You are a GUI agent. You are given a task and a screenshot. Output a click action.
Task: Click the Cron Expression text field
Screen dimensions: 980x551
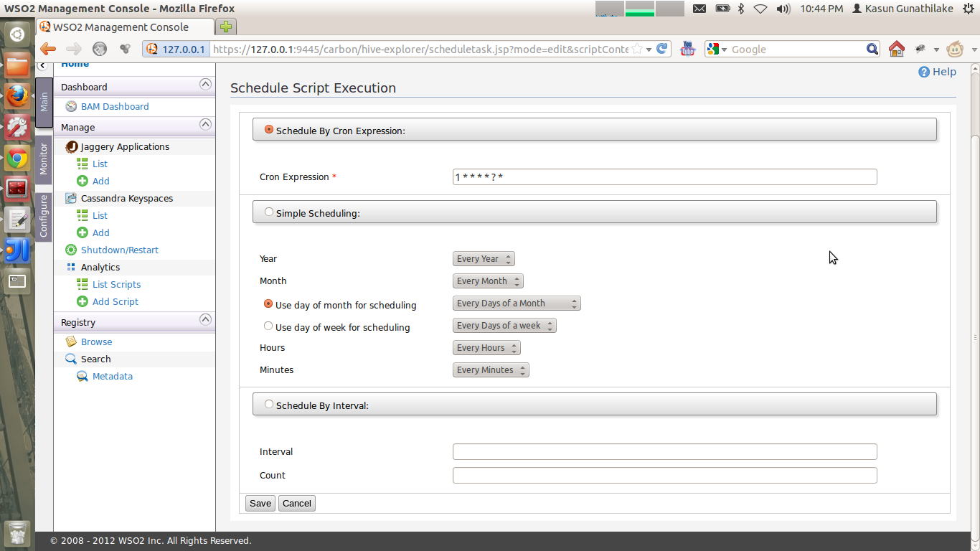[665, 177]
